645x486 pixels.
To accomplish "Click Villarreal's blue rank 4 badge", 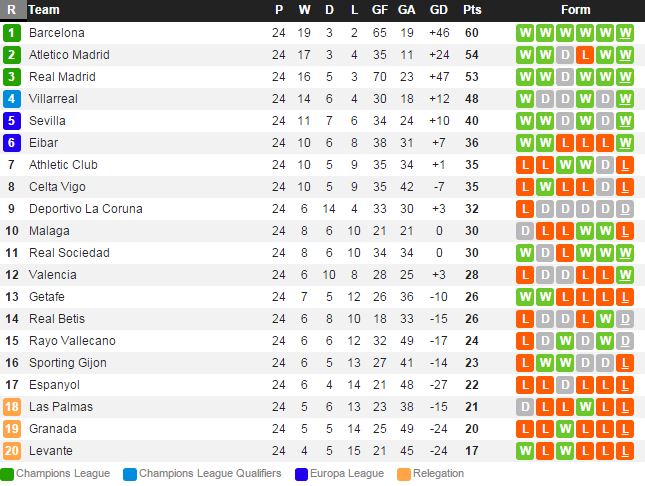I will coord(12,99).
